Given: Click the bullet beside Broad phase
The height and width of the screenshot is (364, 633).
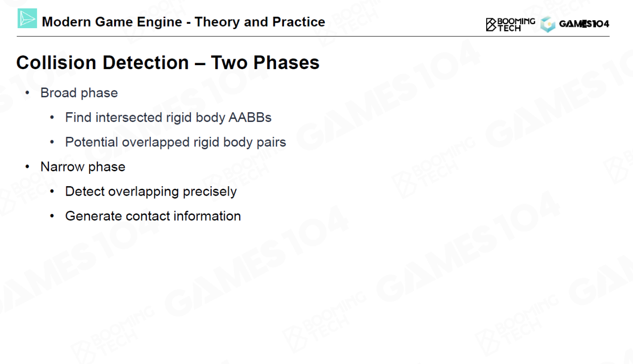Looking at the screenshot, I should tap(28, 93).
